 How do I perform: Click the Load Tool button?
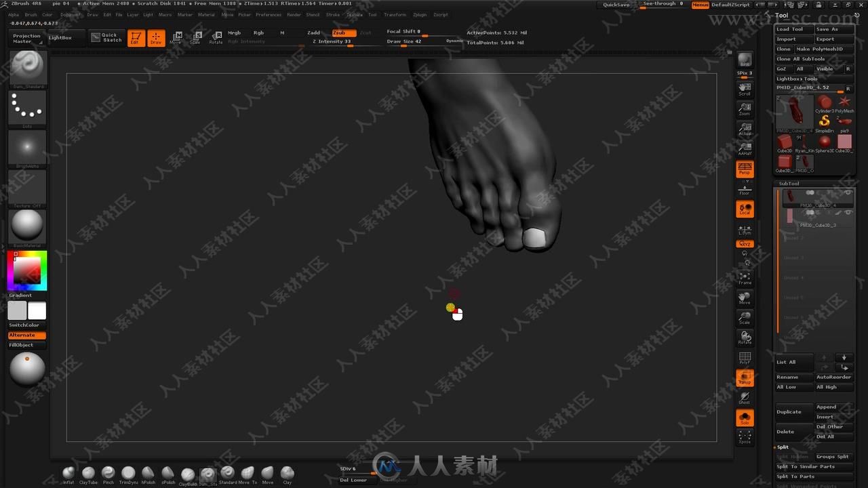point(793,29)
